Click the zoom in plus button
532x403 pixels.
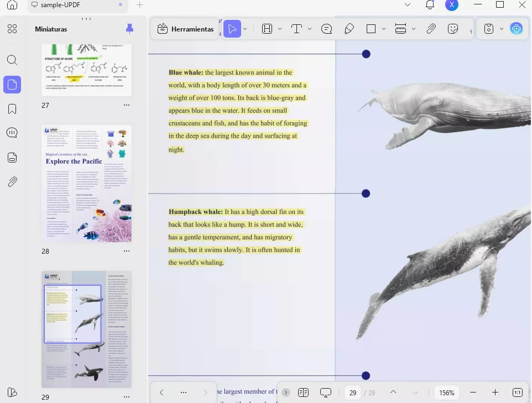(495, 392)
